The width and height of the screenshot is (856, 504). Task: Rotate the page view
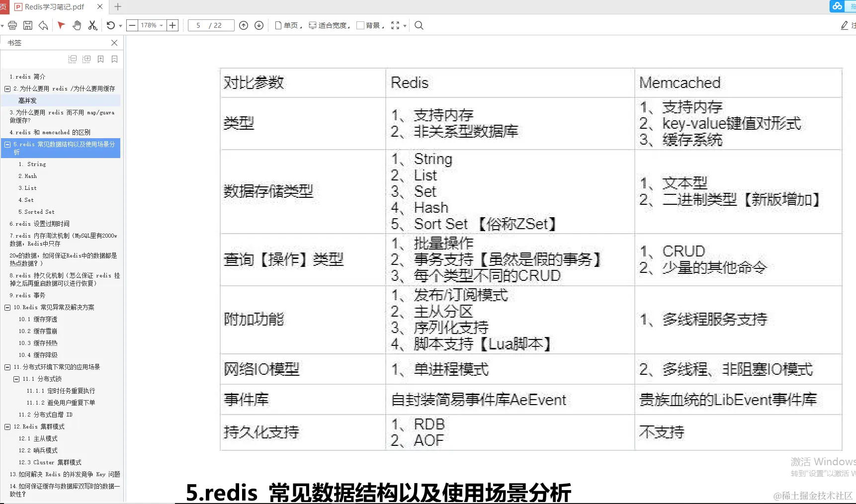tap(109, 25)
